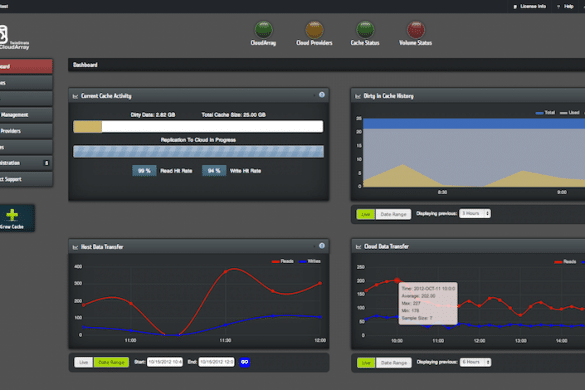585x390 pixels.
Task: View the red Volume Status indicator
Action: [x=416, y=30]
